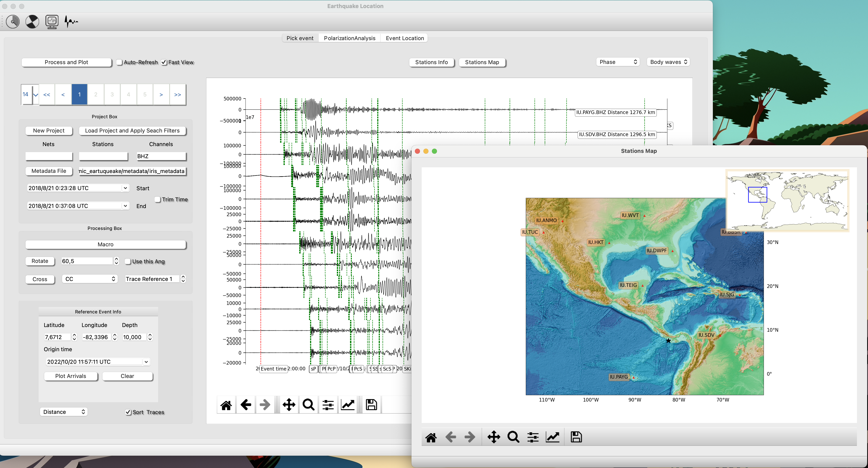868x468 pixels.
Task: Configure subplots in Stations Map toolbar
Action: click(x=533, y=437)
